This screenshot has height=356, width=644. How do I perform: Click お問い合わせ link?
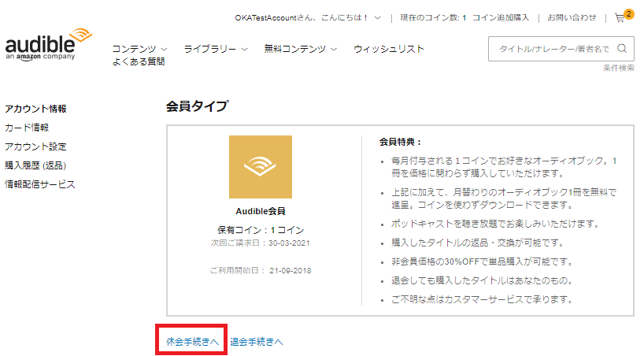pos(572,17)
